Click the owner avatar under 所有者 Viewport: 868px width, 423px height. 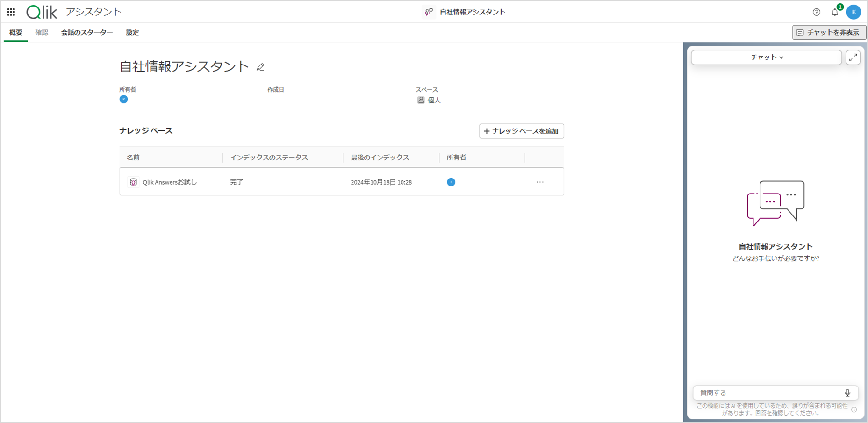[123, 99]
